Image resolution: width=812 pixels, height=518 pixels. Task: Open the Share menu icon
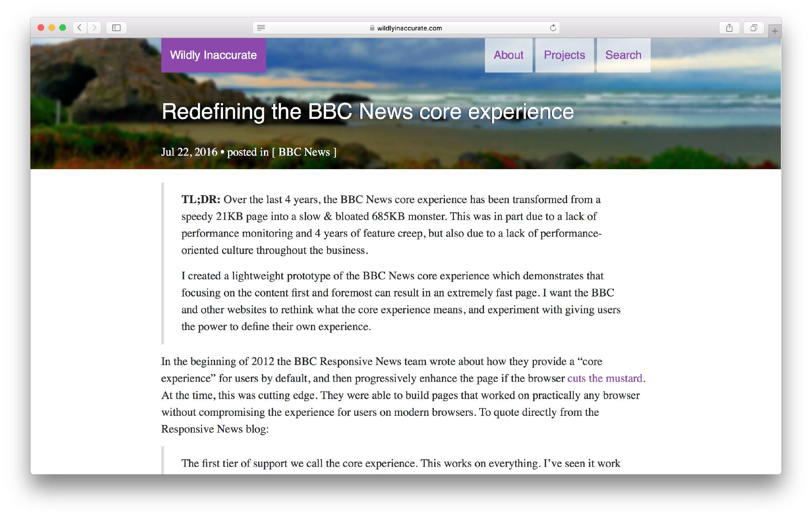729,28
